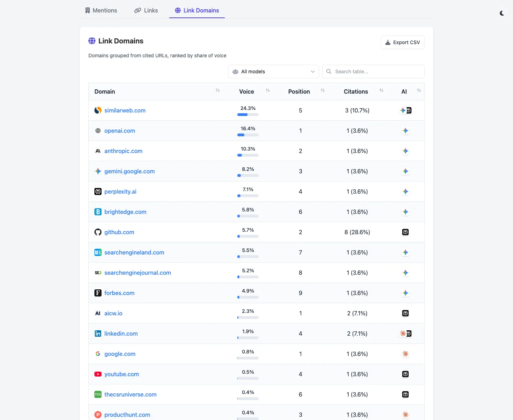
Task: Sort by Voice column arrows
Action: point(268,90)
